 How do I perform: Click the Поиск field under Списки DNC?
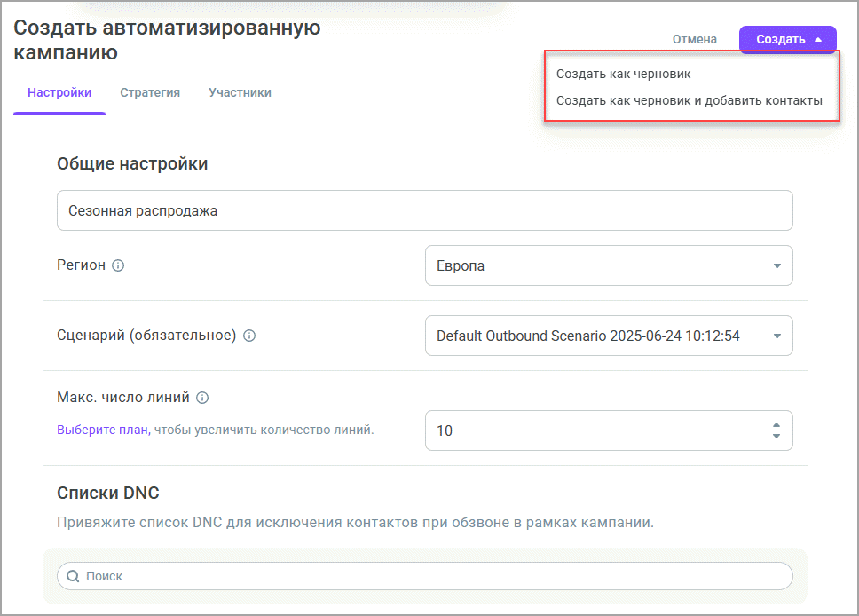(x=435, y=576)
